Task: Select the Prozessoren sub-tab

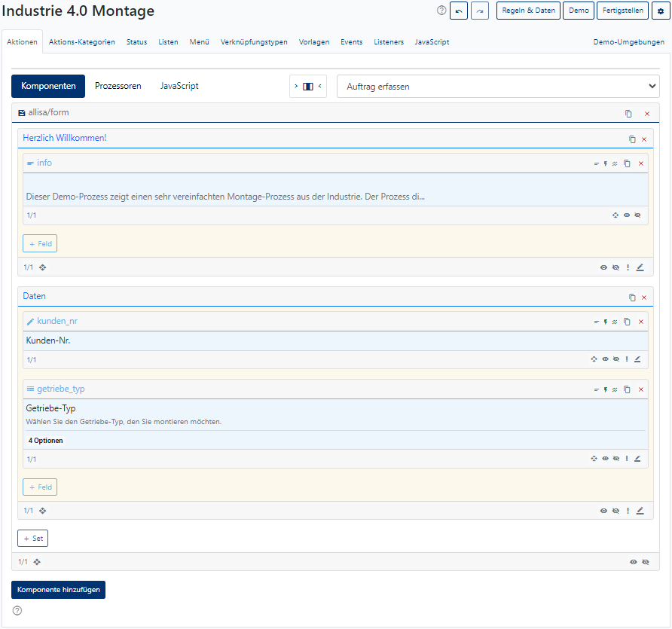Action: [118, 86]
